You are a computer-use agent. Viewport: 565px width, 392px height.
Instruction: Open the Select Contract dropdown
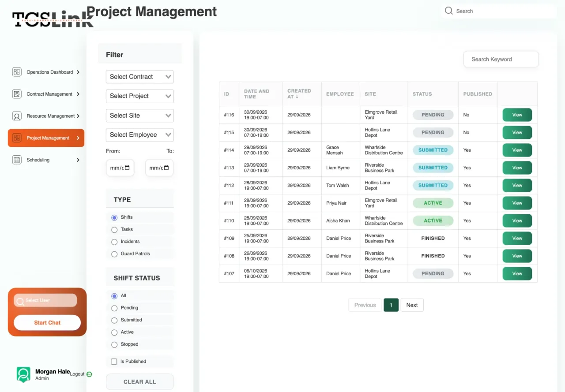tap(140, 77)
